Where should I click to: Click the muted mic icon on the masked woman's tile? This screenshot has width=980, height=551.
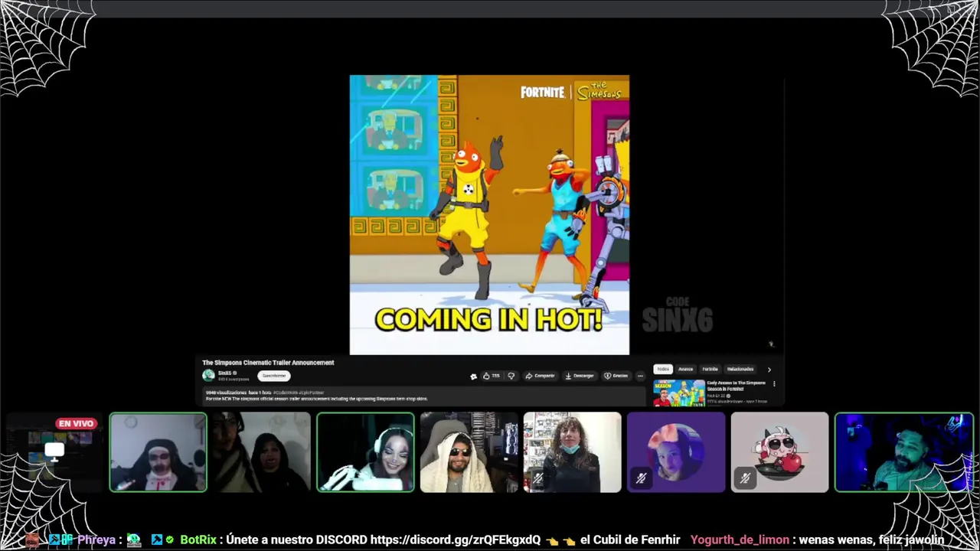(538, 478)
